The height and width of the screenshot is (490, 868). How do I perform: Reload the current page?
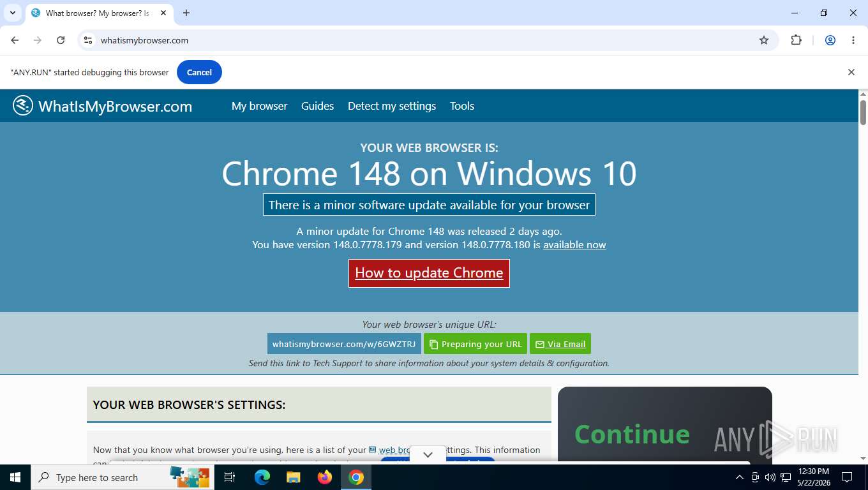click(x=61, y=40)
